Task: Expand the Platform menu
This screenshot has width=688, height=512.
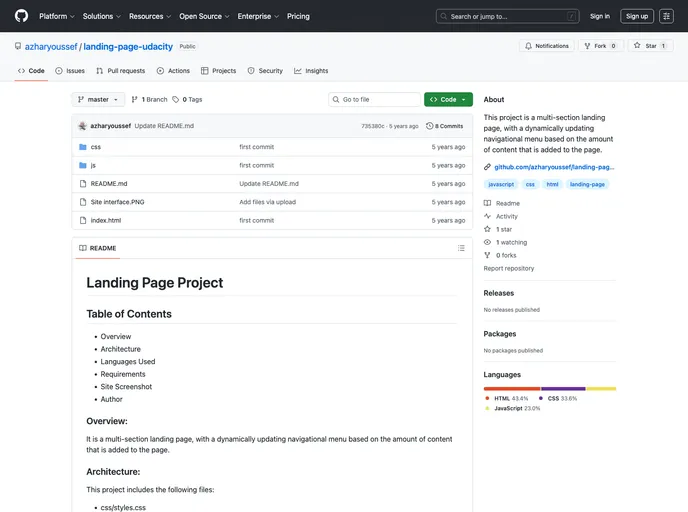Action: point(56,16)
